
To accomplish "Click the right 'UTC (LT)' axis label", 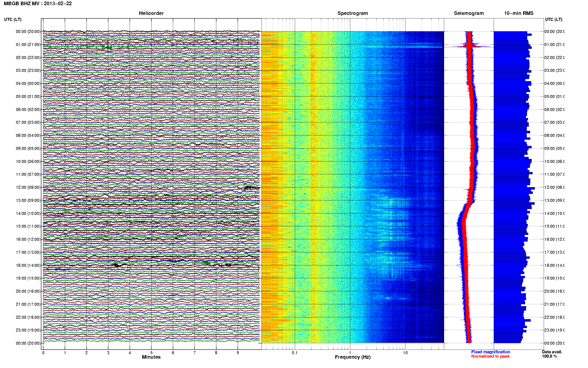I will coord(553,19).
